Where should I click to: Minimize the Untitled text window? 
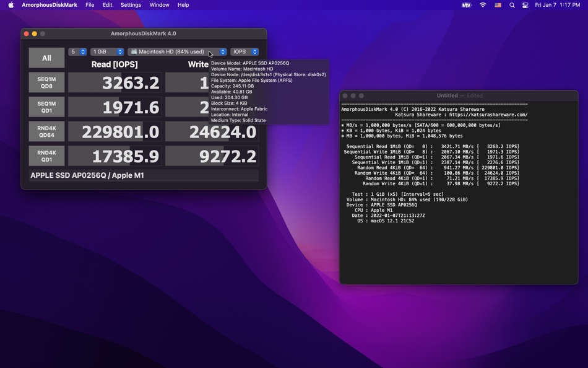tap(353, 96)
